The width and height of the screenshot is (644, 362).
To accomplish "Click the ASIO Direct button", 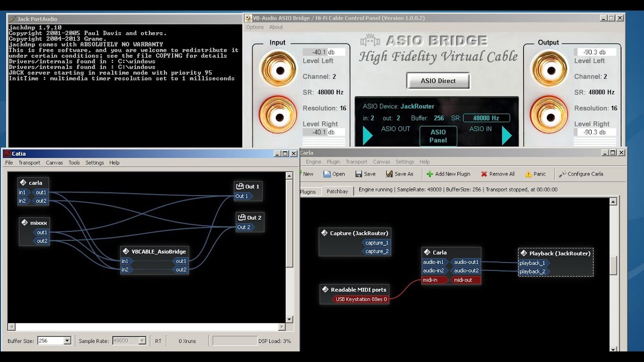I will [x=438, y=80].
